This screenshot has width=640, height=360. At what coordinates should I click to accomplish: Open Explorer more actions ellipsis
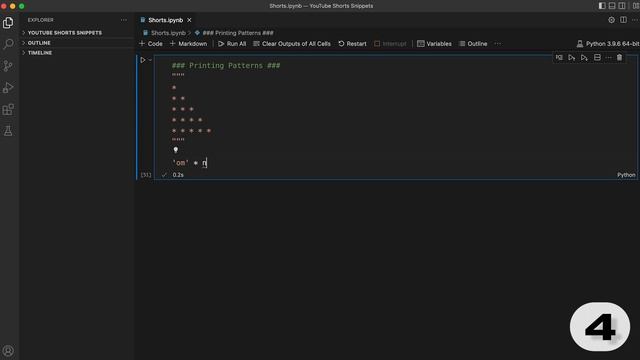click(x=124, y=20)
